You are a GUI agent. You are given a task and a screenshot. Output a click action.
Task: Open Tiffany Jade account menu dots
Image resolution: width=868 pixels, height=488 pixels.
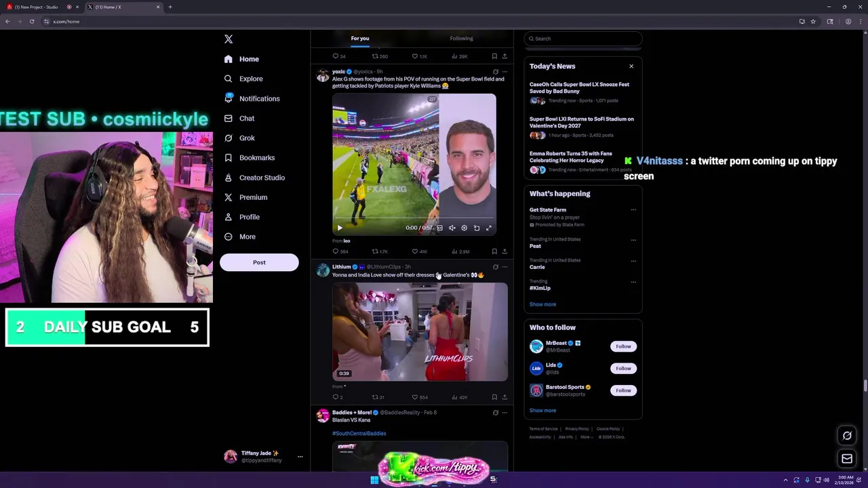(x=300, y=457)
